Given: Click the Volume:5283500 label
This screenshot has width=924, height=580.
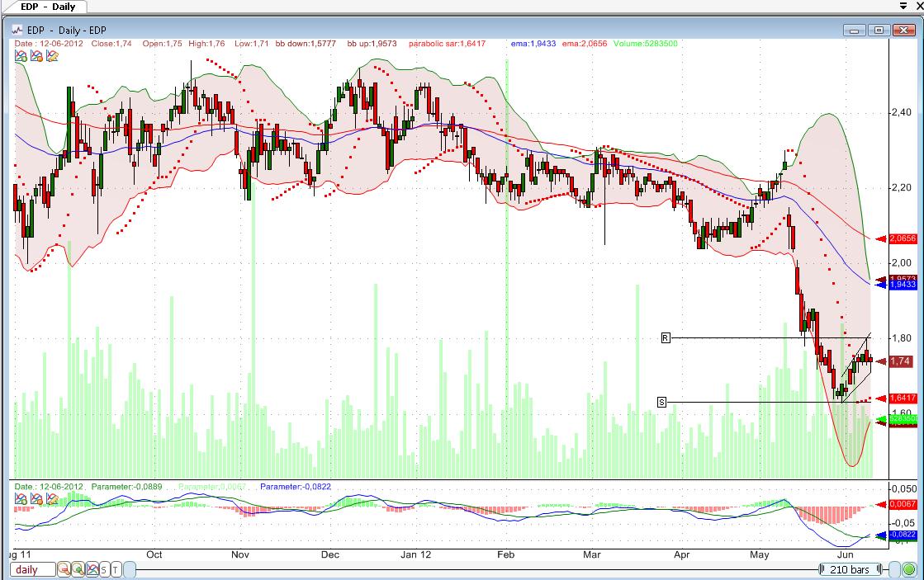Looking at the screenshot, I should pyautogui.click(x=645, y=44).
